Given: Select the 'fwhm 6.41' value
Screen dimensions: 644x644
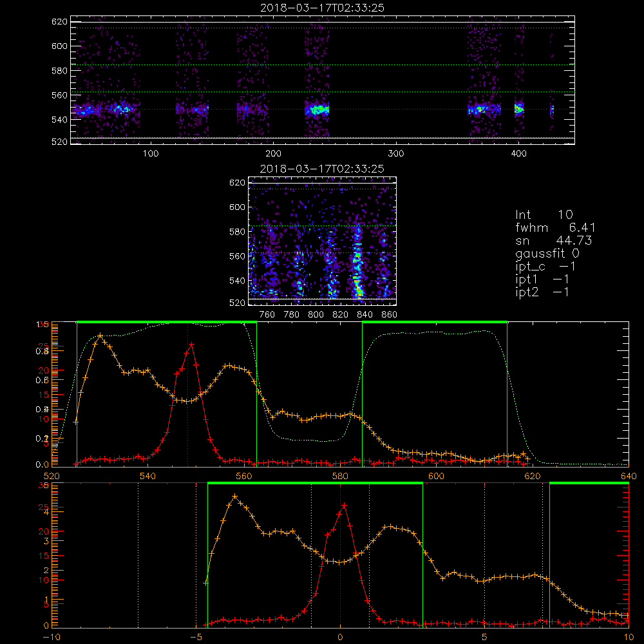Looking at the screenshot, I should pyautogui.click(x=555, y=227).
